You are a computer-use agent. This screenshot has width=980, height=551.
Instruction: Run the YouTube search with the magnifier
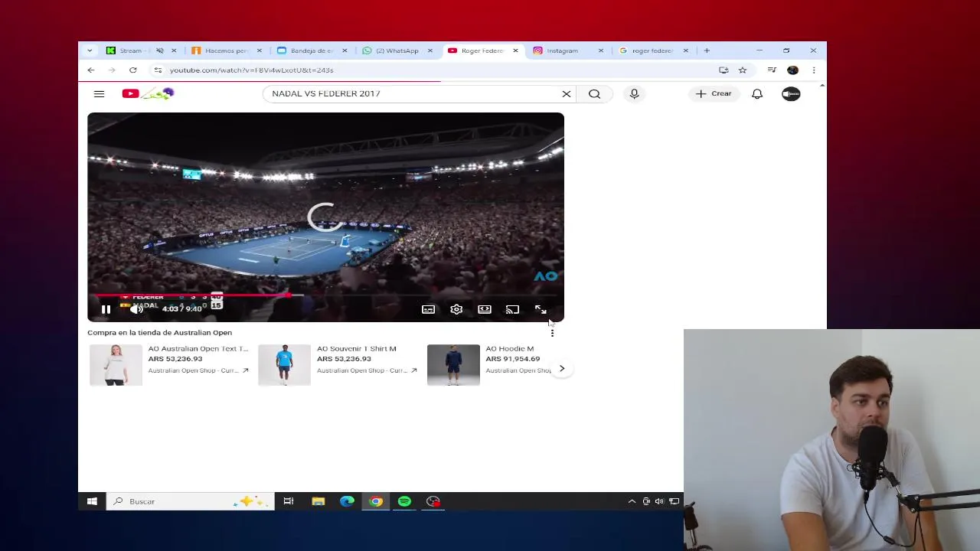tap(594, 93)
